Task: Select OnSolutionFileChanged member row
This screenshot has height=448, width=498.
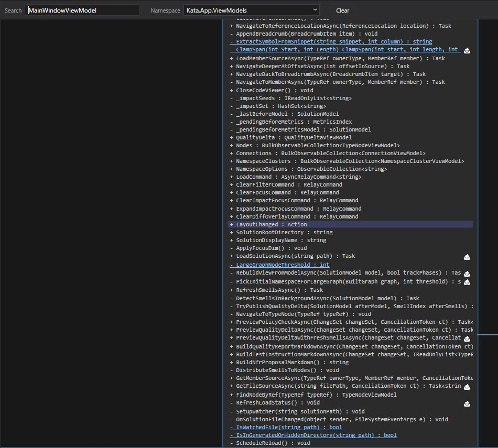Action: [x=339, y=420]
